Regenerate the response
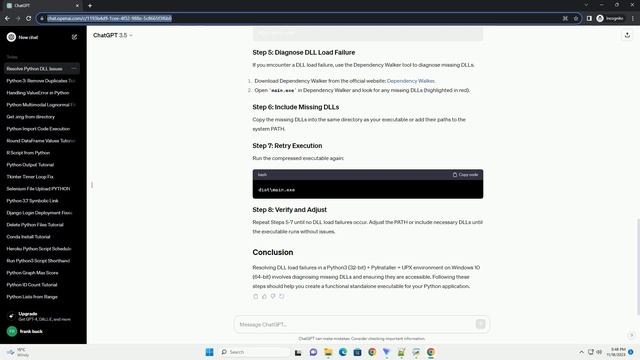Image resolution: width=640 pixels, height=360 pixels. tap(282, 296)
